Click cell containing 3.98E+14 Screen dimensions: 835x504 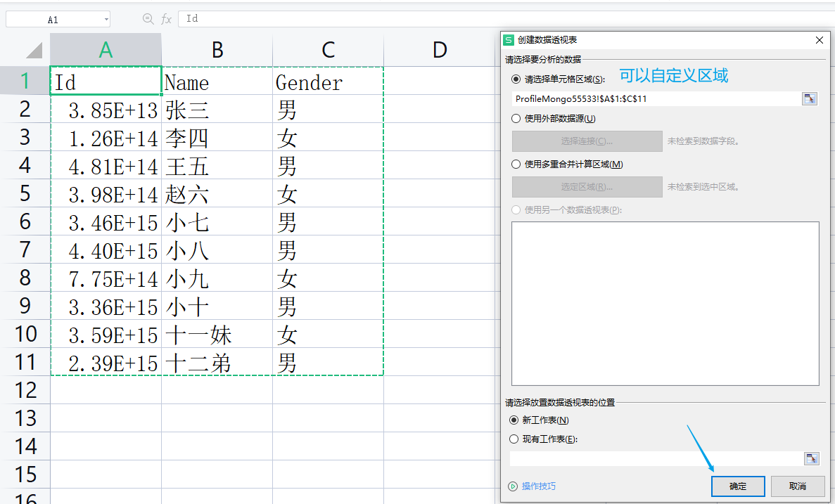106,193
